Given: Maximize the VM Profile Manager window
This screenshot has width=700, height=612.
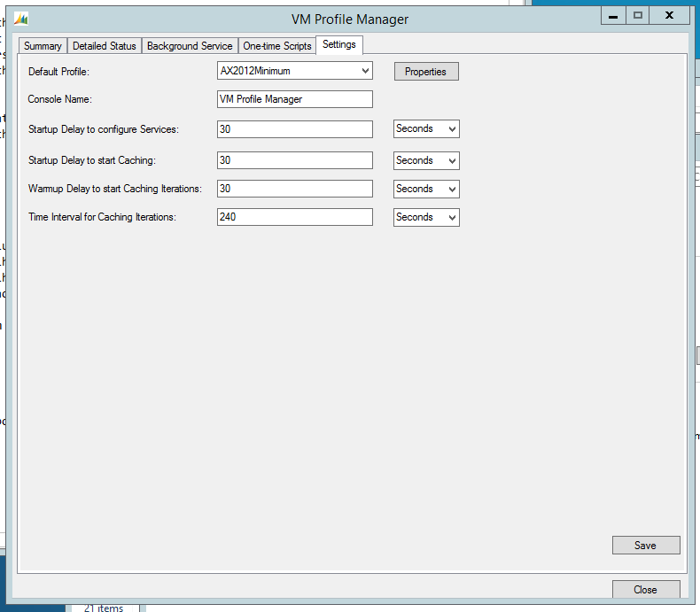Looking at the screenshot, I should point(637,16).
